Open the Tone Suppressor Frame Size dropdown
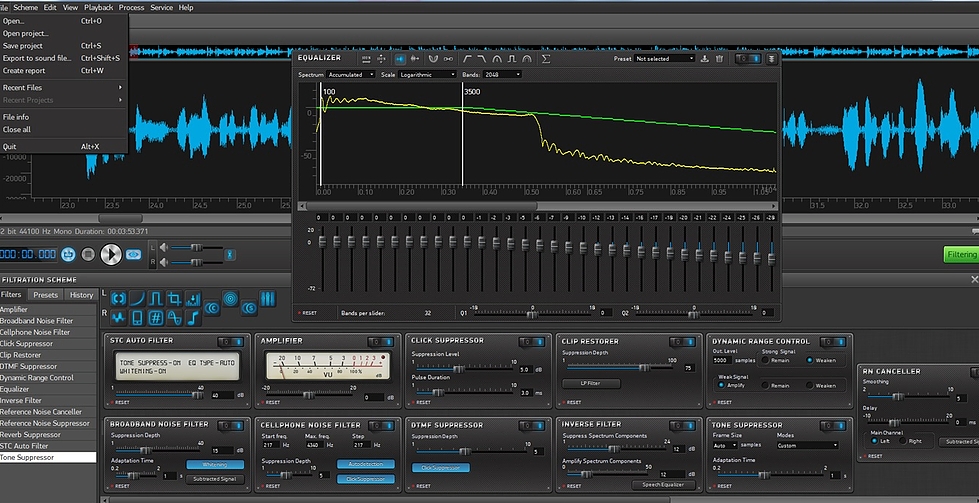979x503 pixels. 726,446
